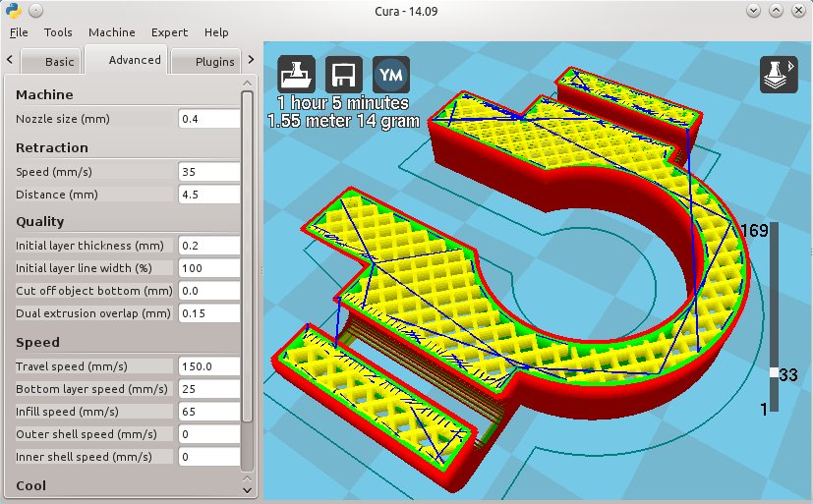813x504 pixels.
Task: Open the Machine menu
Action: 112,32
